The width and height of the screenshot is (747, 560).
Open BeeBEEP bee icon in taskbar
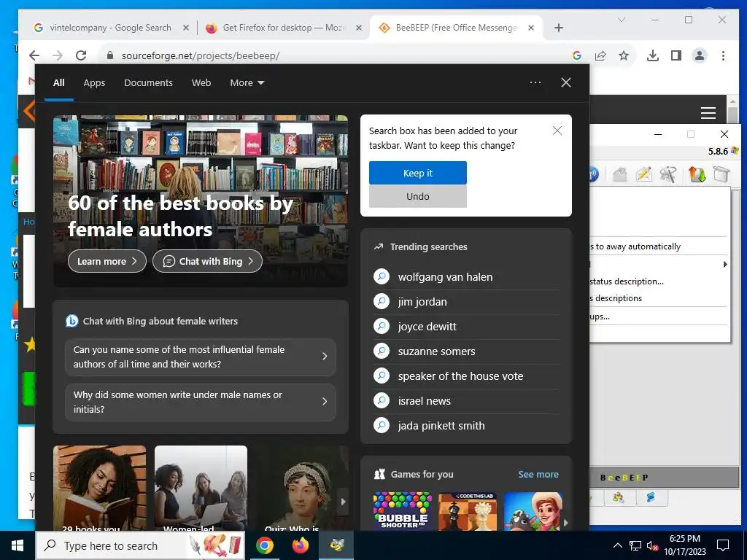(x=336, y=545)
